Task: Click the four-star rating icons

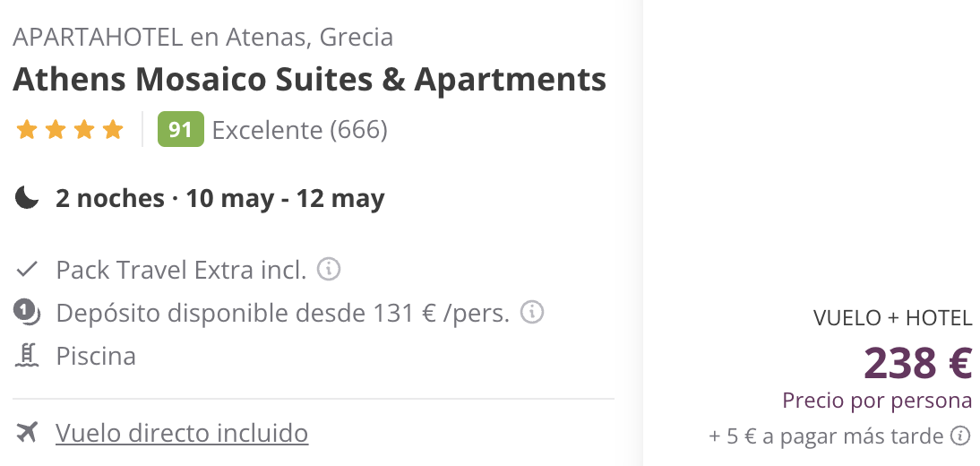Action: [x=70, y=129]
